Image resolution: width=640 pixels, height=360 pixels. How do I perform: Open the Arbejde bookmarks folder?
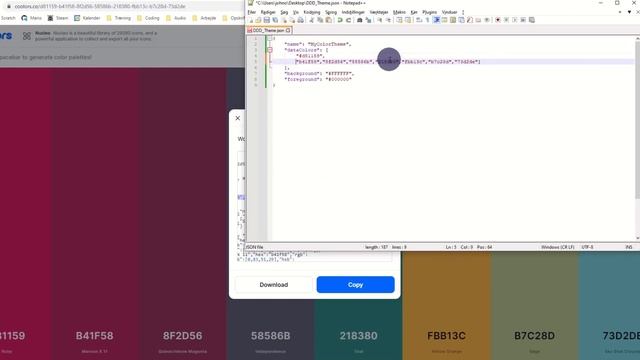[204, 18]
